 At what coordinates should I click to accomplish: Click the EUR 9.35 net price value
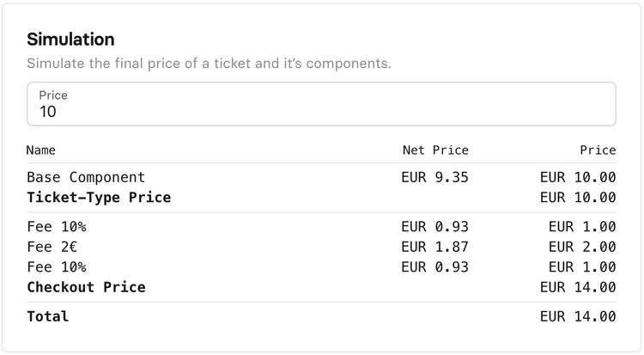point(435,177)
